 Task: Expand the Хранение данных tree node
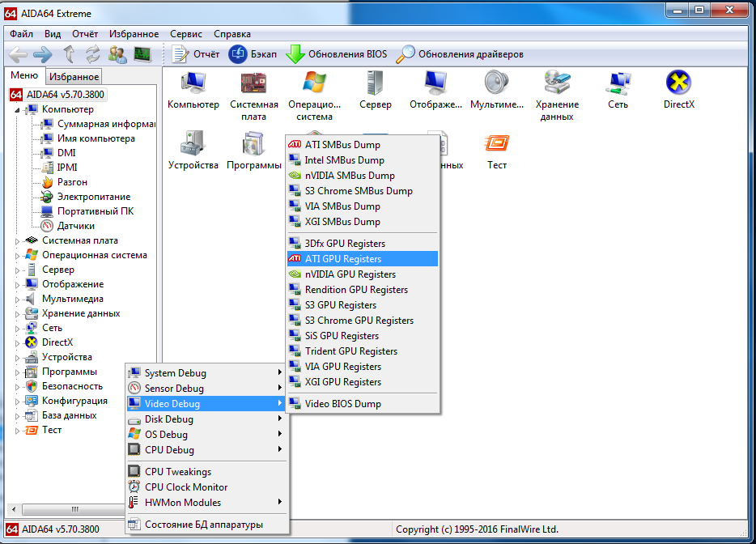pos(17,314)
